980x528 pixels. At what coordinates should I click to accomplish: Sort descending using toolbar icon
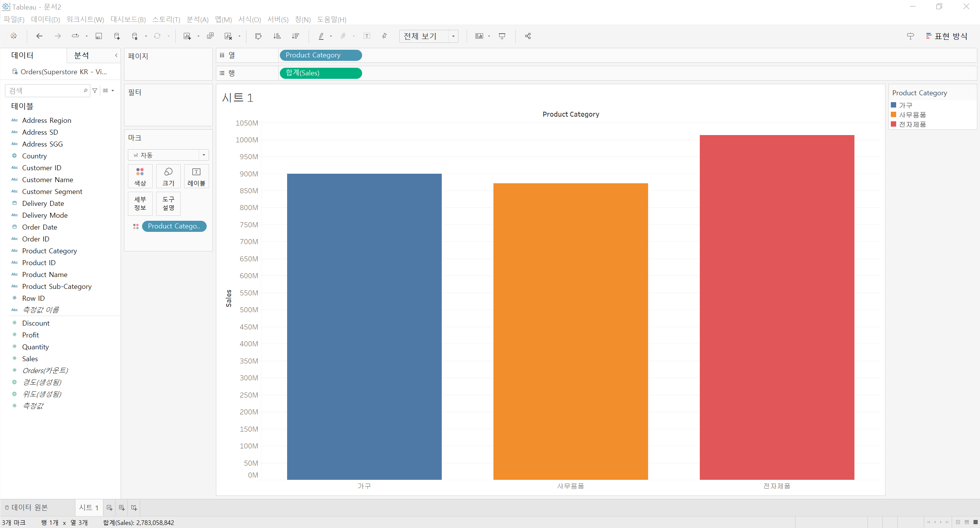tap(295, 36)
